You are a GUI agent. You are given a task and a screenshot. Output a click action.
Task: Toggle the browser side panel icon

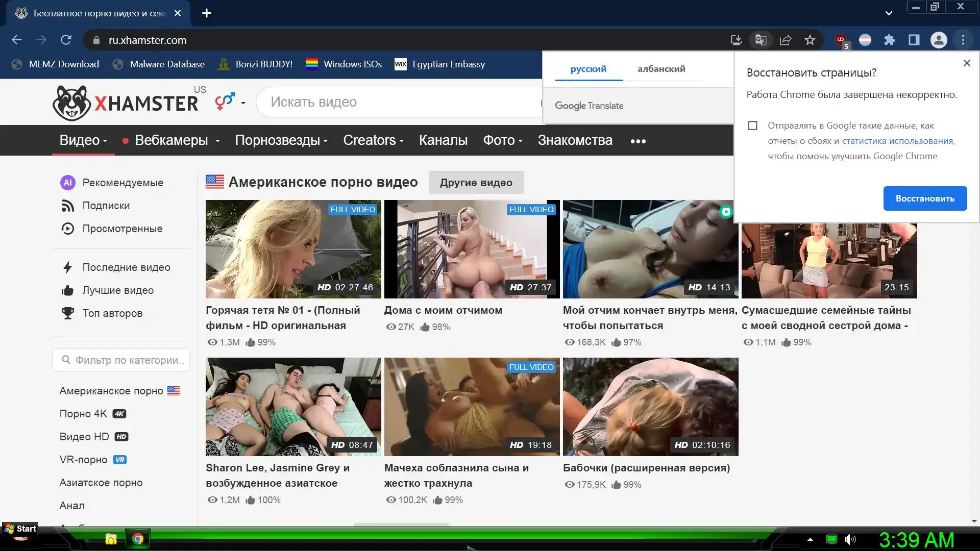914,40
